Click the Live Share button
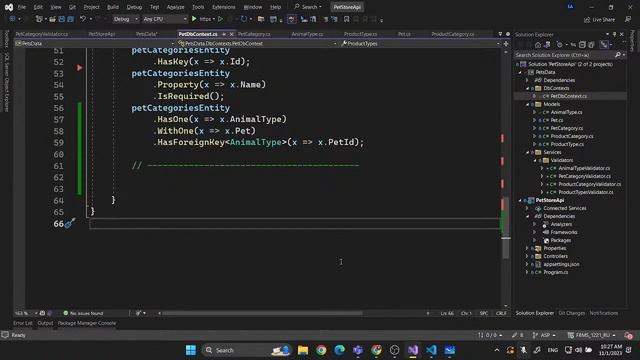The height and width of the screenshot is (360, 640). point(600,19)
